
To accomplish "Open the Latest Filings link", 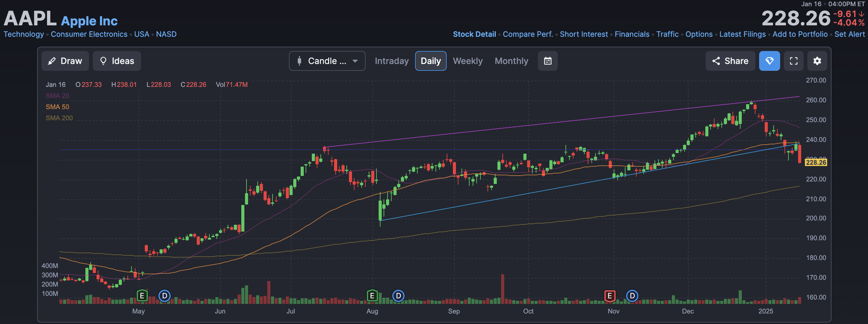I will click(742, 34).
